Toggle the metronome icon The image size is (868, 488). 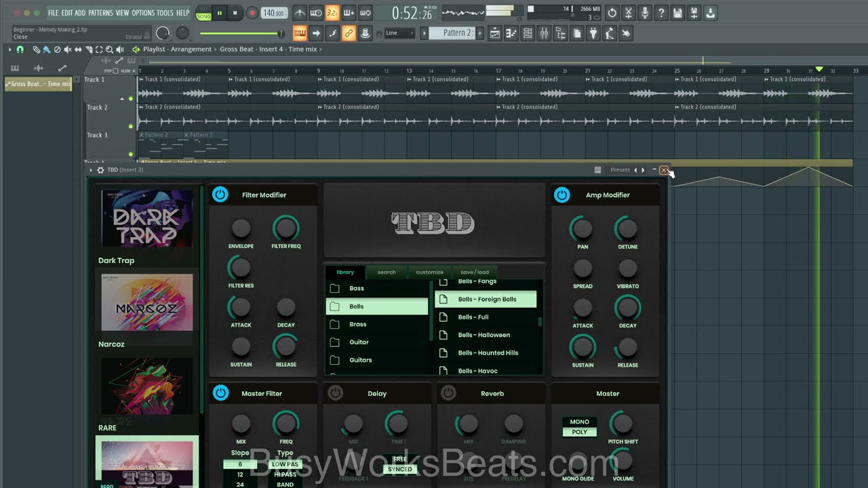(x=300, y=13)
